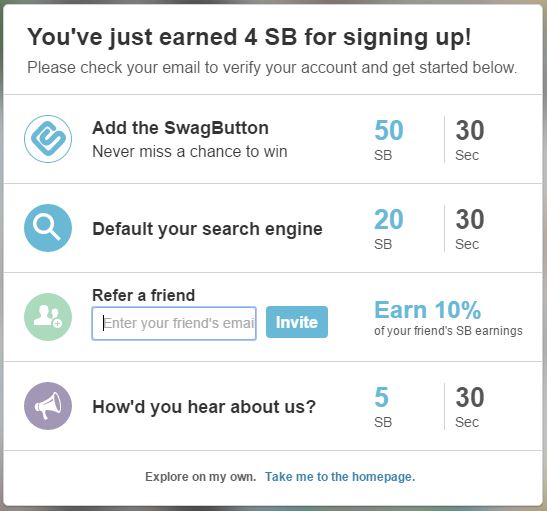Click the 5 SB reward value
This screenshot has width=547, height=511.
point(383,406)
